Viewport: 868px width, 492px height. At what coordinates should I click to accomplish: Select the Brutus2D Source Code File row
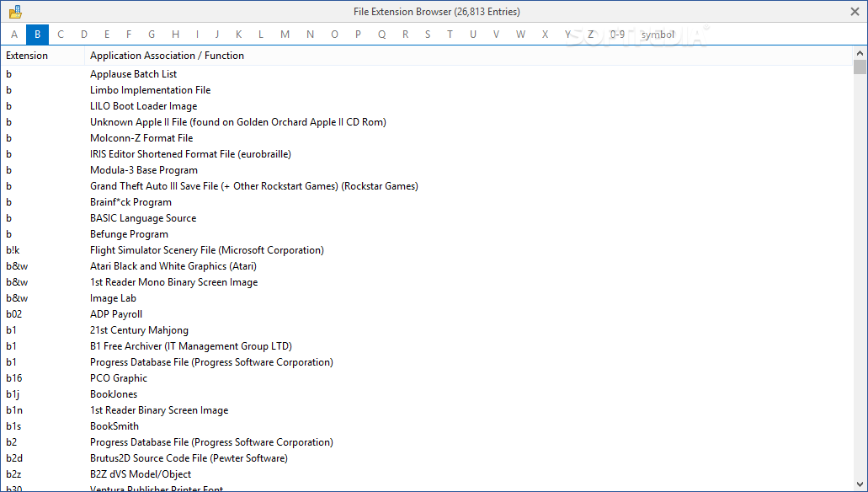pos(426,458)
